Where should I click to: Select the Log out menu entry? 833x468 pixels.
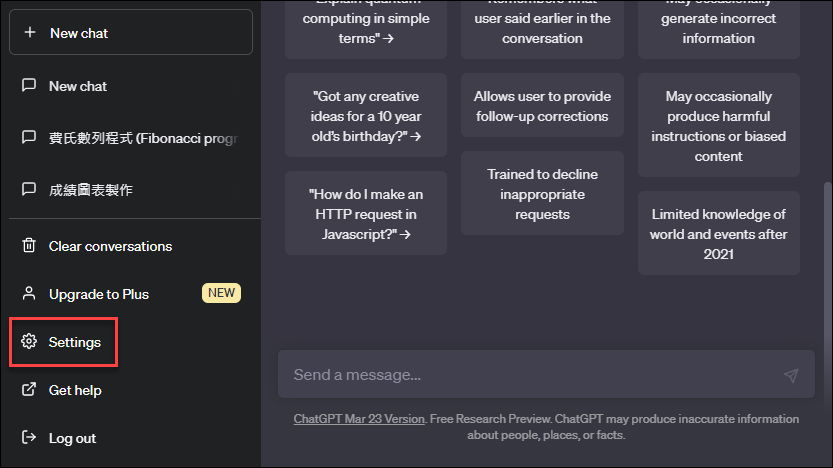(72, 438)
